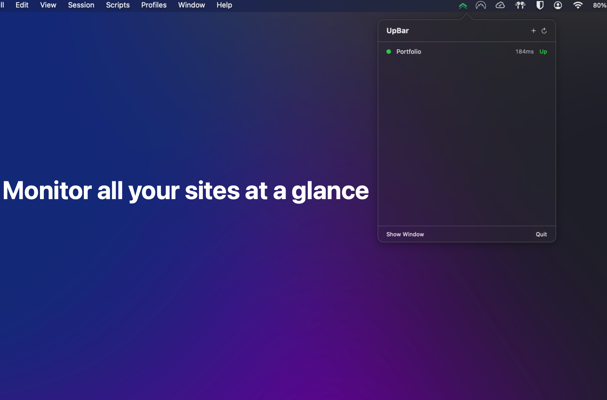Click the cloud status menu bar icon
Image resolution: width=607 pixels, height=400 pixels.
pyautogui.click(x=500, y=5)
